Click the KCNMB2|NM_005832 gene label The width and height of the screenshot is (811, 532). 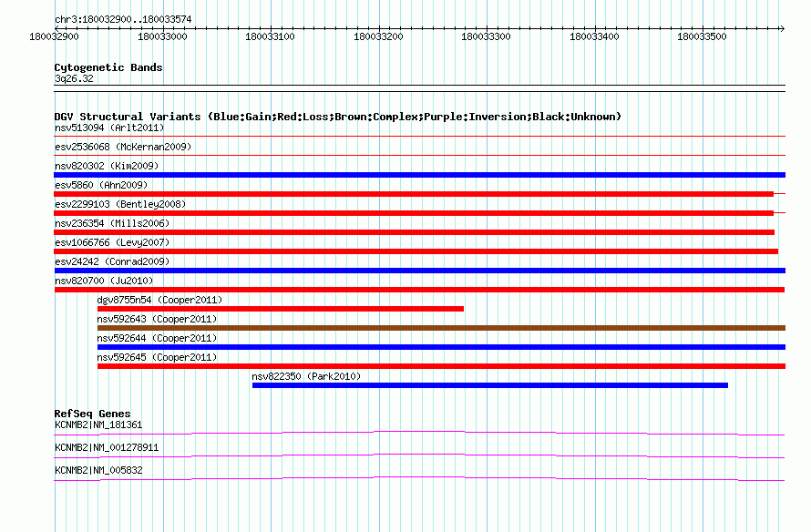pos(98,470)
